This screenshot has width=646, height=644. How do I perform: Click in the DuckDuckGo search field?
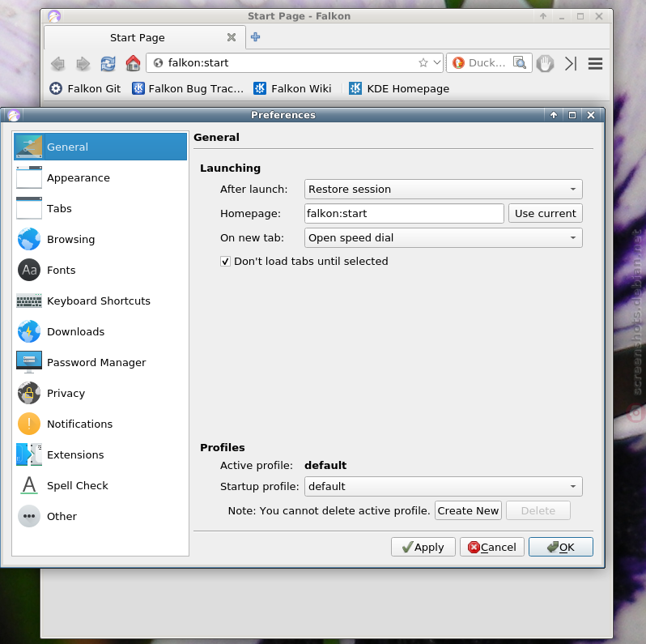(x=487, y=63)
